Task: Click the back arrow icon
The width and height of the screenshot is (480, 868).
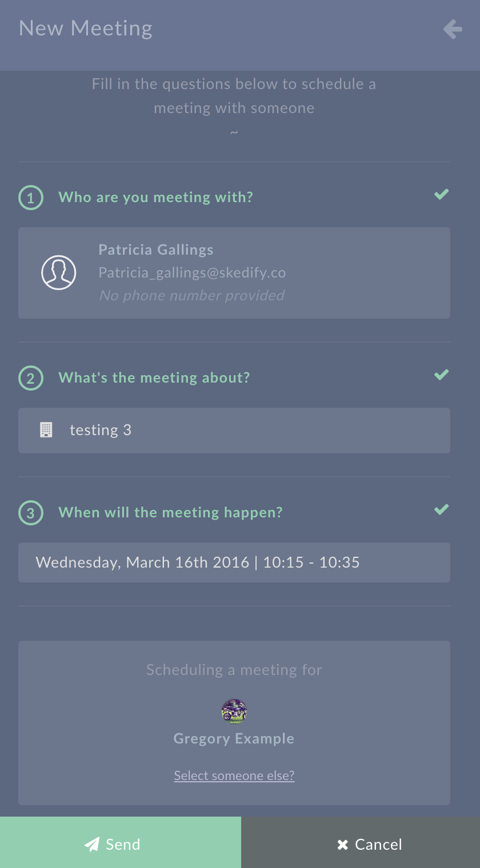Action: pos(453,29)
